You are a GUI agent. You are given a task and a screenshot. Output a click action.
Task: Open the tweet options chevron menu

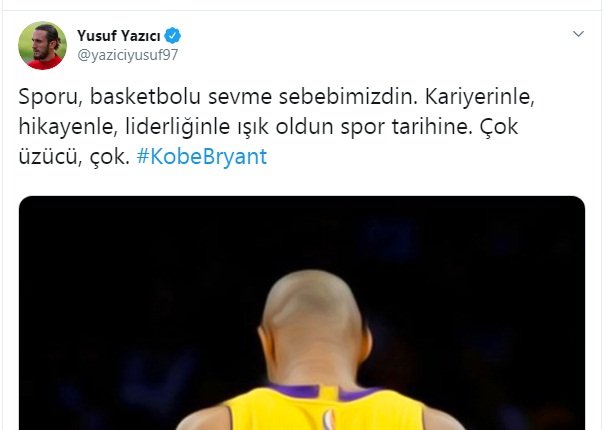(x=578, y=34)
